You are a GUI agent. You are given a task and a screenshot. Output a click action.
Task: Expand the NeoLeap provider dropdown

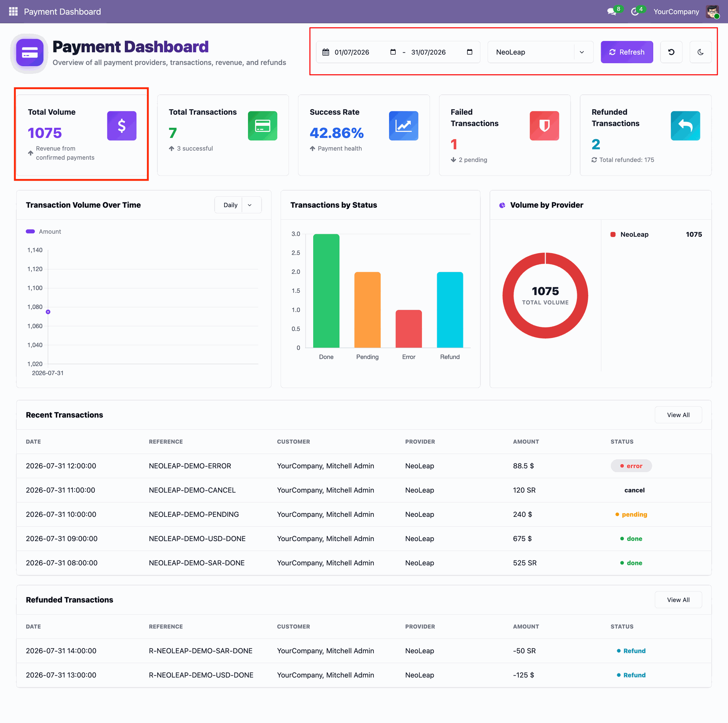click(540, 52)
